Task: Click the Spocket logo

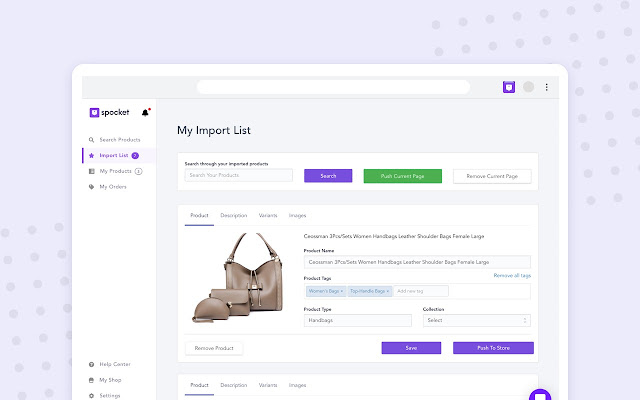Action: click(109, 112)
